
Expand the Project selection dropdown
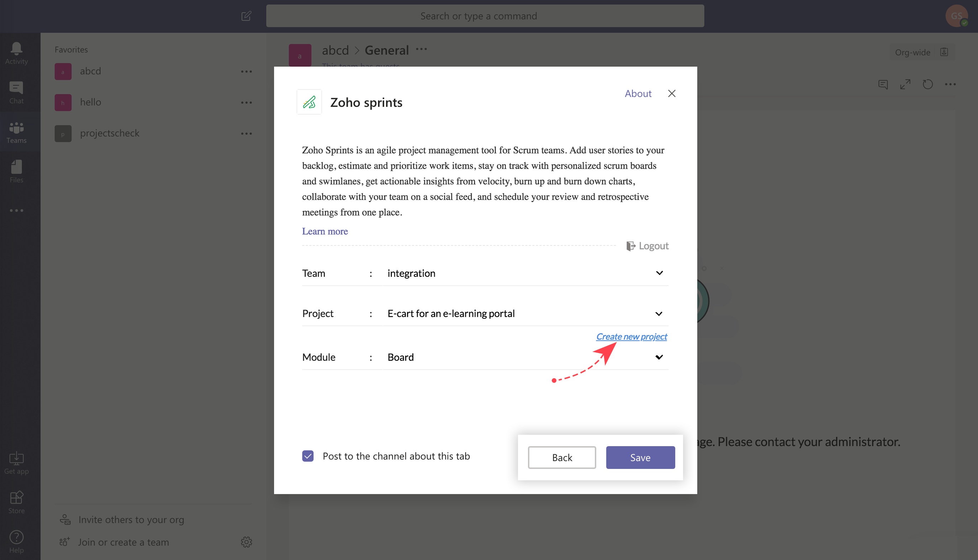tap(659, 313)
